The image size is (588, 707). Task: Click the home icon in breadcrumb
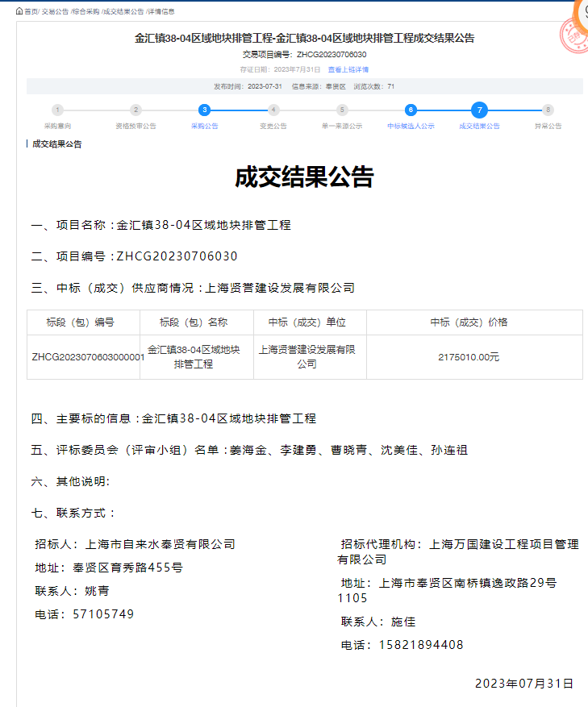point(19,11)
